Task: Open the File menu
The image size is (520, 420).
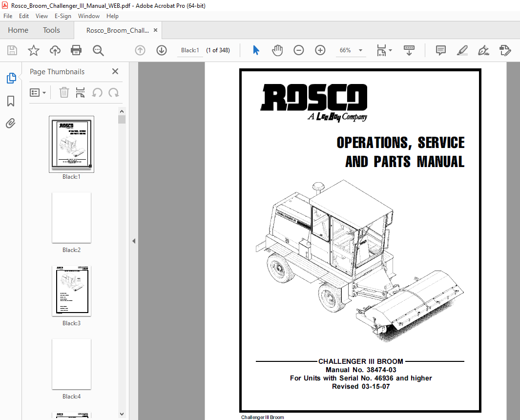Action: (8, 16)
